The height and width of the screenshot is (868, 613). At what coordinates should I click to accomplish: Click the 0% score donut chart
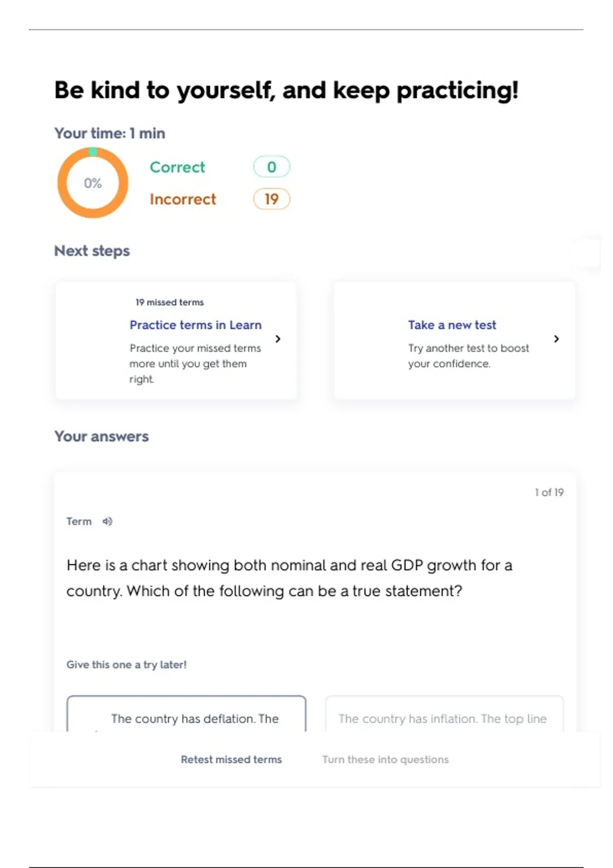click(92, 183)
